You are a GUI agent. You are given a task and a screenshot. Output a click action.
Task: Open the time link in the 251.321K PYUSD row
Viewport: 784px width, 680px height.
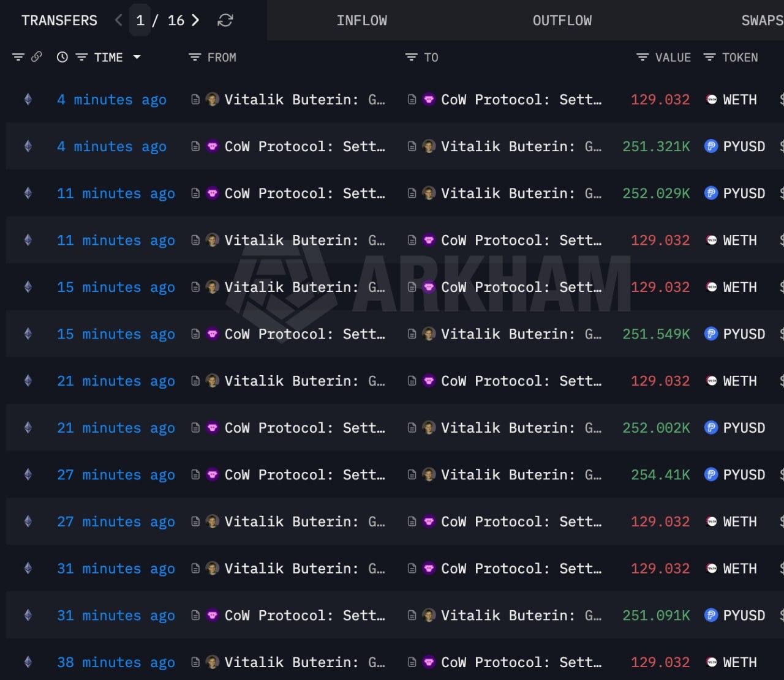[111, 146]
